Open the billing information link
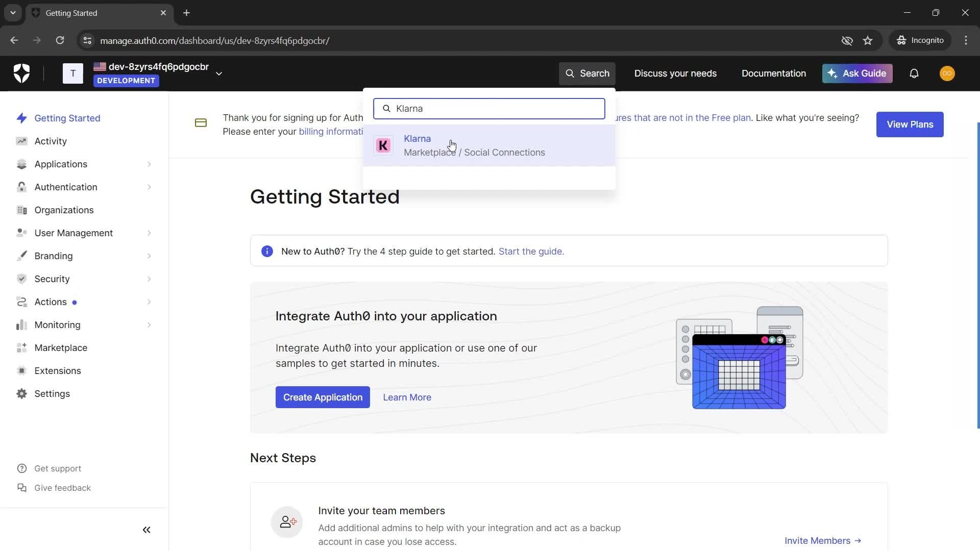 [x=331, y=132]
